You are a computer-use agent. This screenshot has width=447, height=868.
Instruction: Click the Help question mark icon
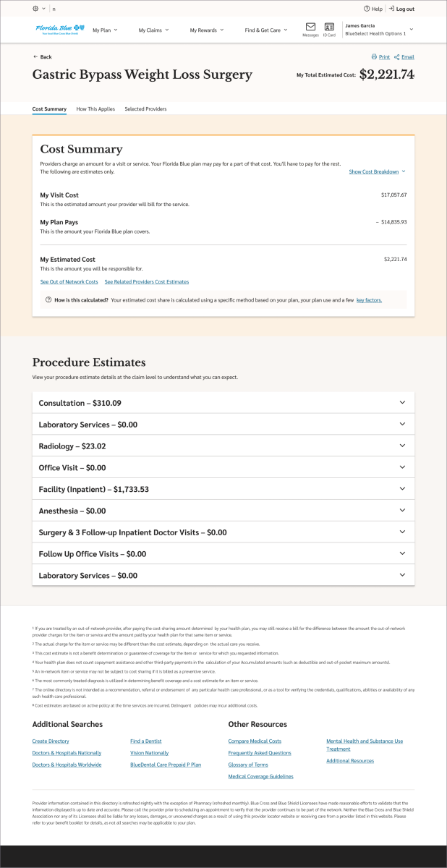pos(367,9)
